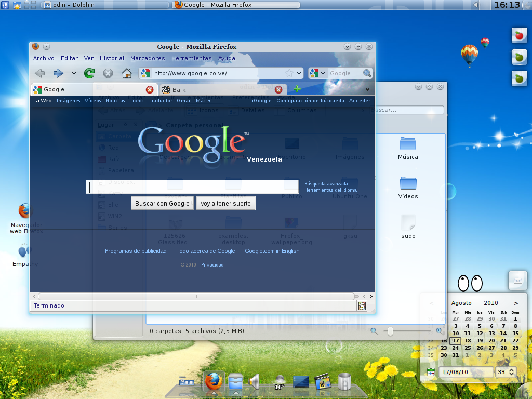Open a new tab with green plus
Image resolution: width=532 pixels, height=399 pixels.
(x=297, y=89)
